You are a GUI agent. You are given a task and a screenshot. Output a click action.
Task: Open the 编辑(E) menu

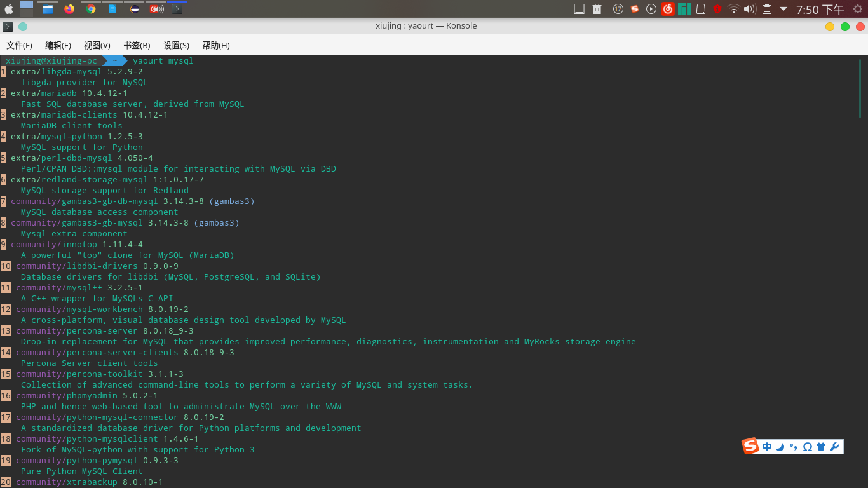pyautogui.click(x=58, y=45)
